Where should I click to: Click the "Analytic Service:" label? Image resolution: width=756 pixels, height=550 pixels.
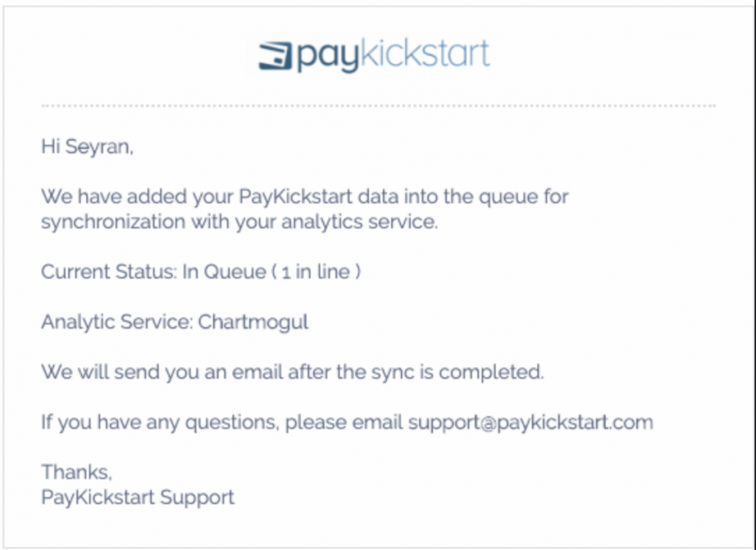tap(117, 322)
